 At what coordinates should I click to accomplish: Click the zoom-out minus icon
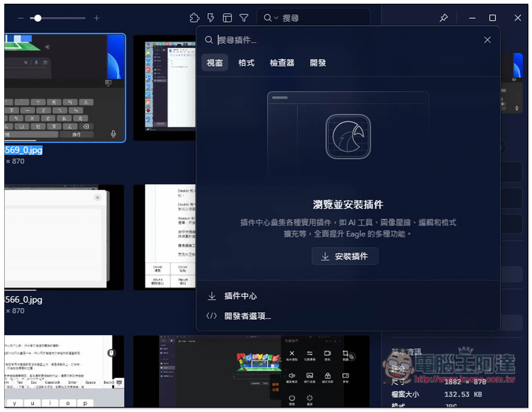(21, 18)
